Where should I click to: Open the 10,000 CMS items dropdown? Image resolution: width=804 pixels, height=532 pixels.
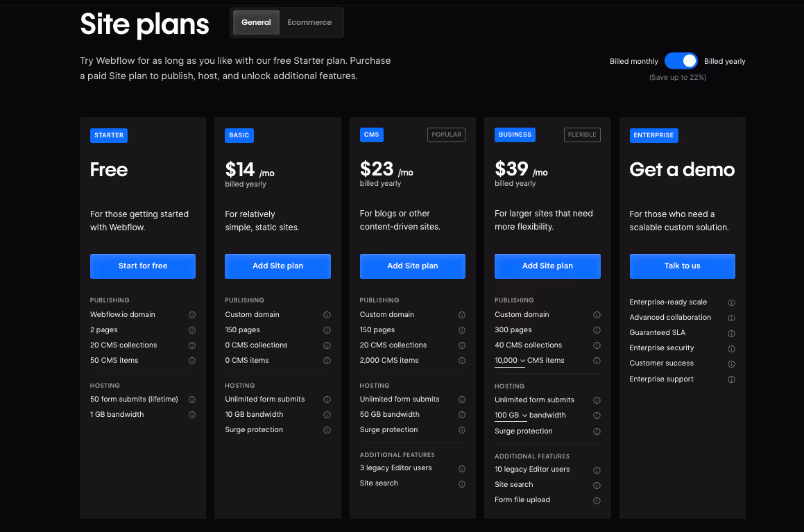510,361
